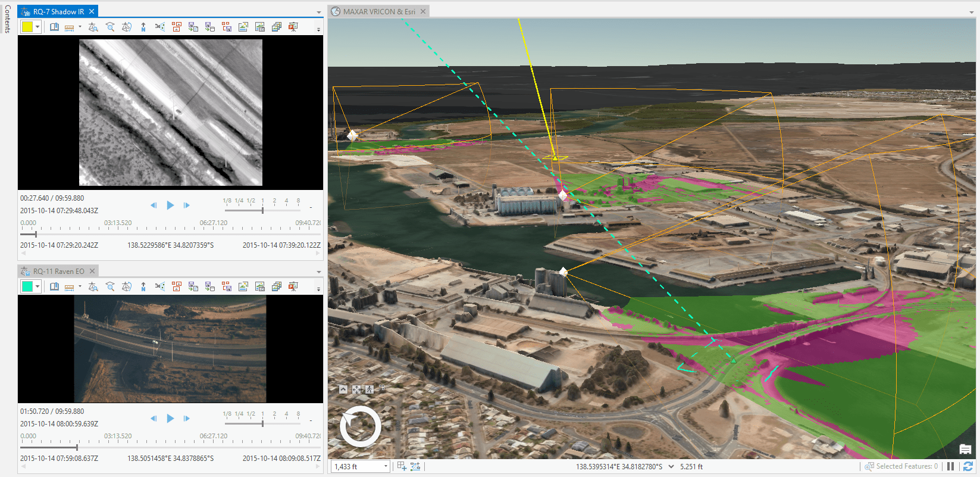Click the scene notification message icon
Screen dimensions: 980x477
(x=965, y=449)
